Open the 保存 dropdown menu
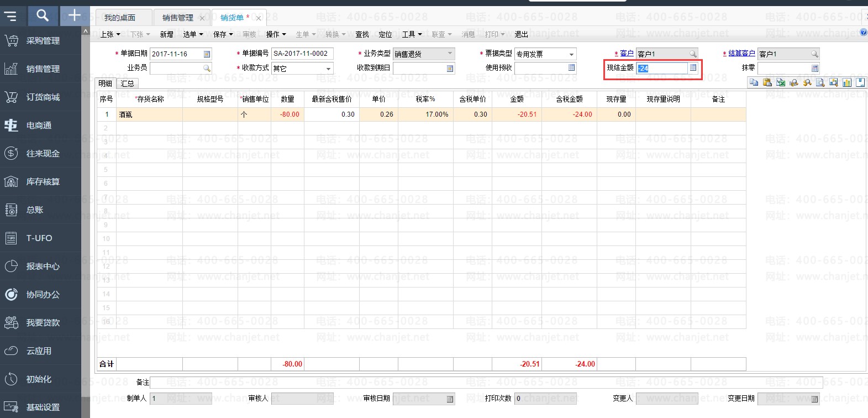Screen dimensions: 868x418 point(223,34)
